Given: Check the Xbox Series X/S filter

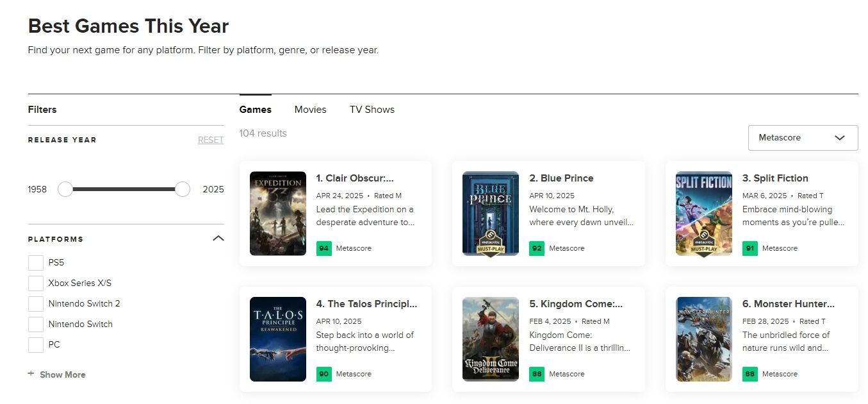Looking at the screenshot, I should (x=36, y=283).
